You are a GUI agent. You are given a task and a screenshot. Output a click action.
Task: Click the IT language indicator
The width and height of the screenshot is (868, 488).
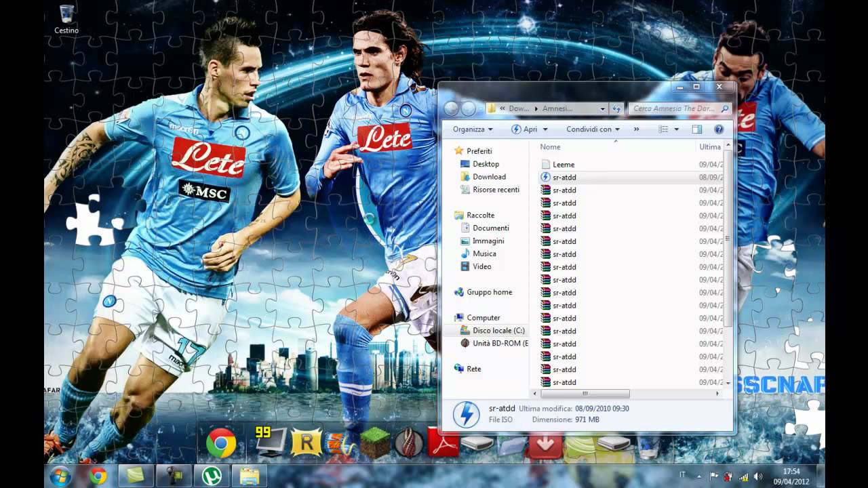point(683,476)
